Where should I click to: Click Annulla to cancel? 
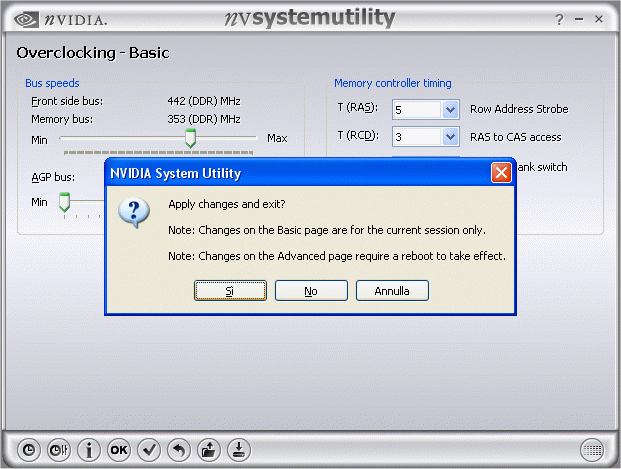pyautogui.click(x=392, y=291)
